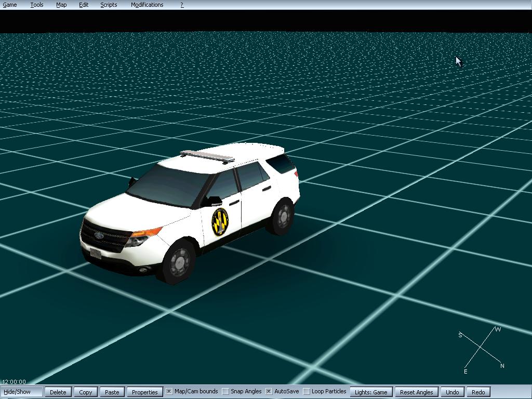Image resolution: width=532 pixels, height=399 pixels.
Task: Disable the Map/Cam bounds checkbox
Action: pyautogui.click(x=169, y=391)
